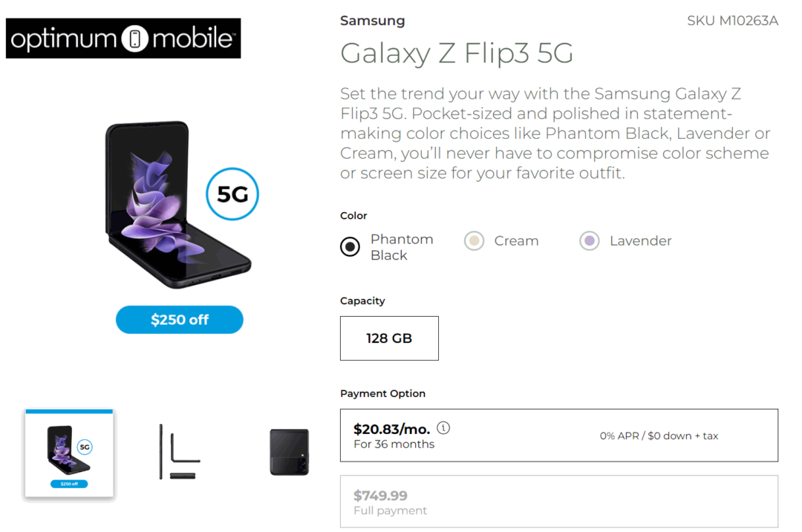Click the Optimum Mobile logo
The width and height of the screenshot is (802, 532).
[123, 38]
